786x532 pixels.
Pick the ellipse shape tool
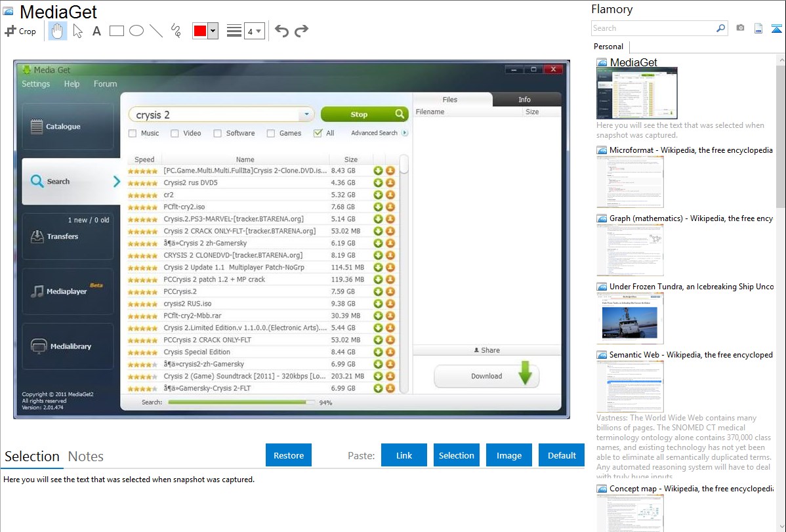coord(136,31)
